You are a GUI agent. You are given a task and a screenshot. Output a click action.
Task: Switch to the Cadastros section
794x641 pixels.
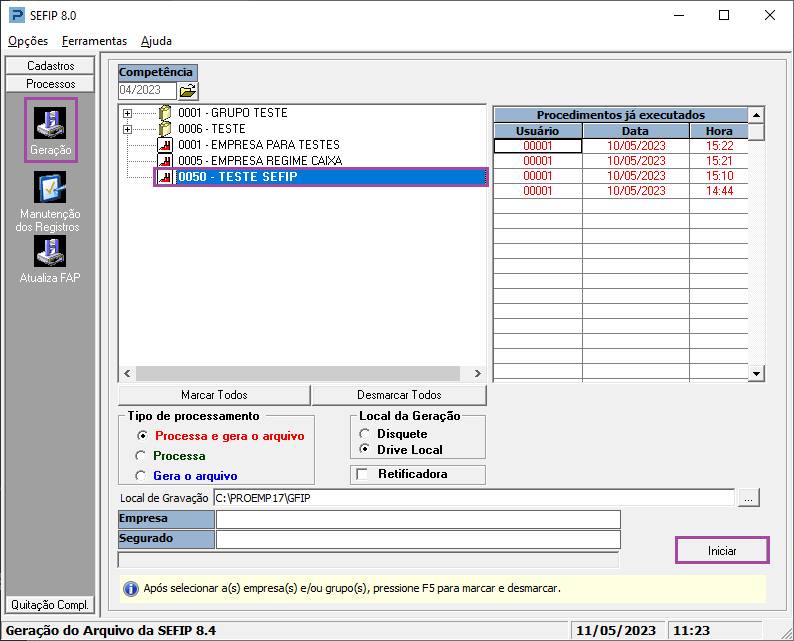[x=50, y=66]
